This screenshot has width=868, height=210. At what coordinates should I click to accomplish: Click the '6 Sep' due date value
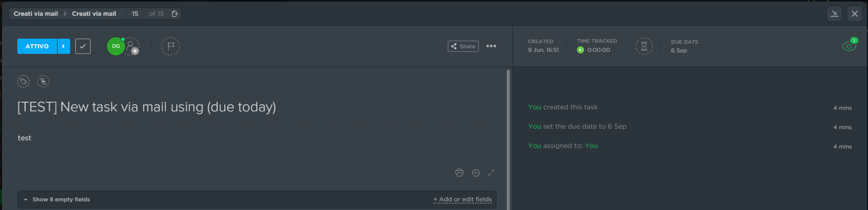[679, 50]
